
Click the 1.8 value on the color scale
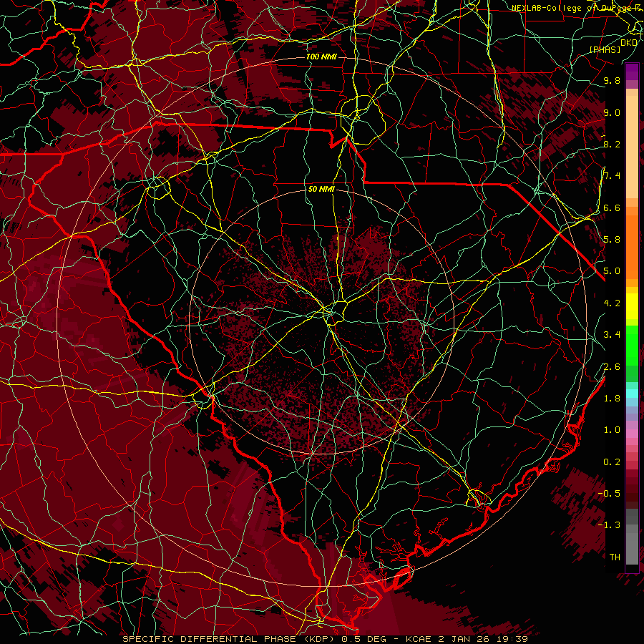point(612,399)
